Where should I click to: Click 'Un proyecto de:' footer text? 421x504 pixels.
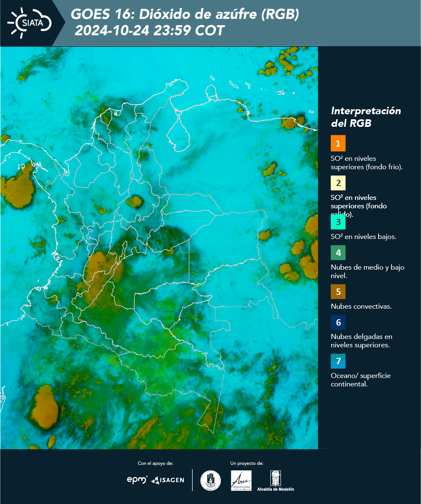[247, 463]
